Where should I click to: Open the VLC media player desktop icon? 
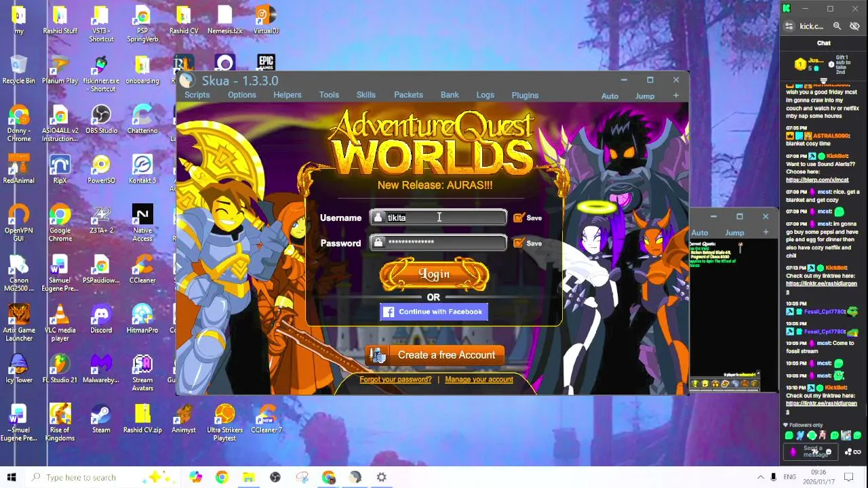coord(60,323)
